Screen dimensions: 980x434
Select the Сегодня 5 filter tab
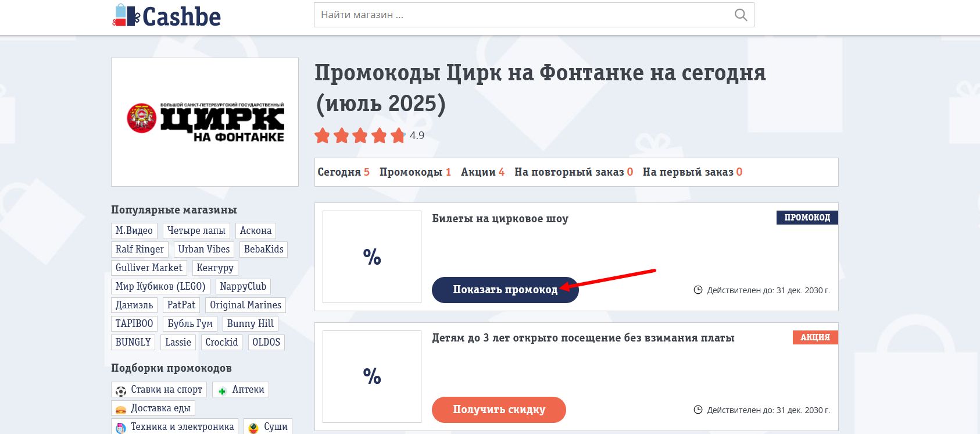pyautogui.click(x=344, y=172)
